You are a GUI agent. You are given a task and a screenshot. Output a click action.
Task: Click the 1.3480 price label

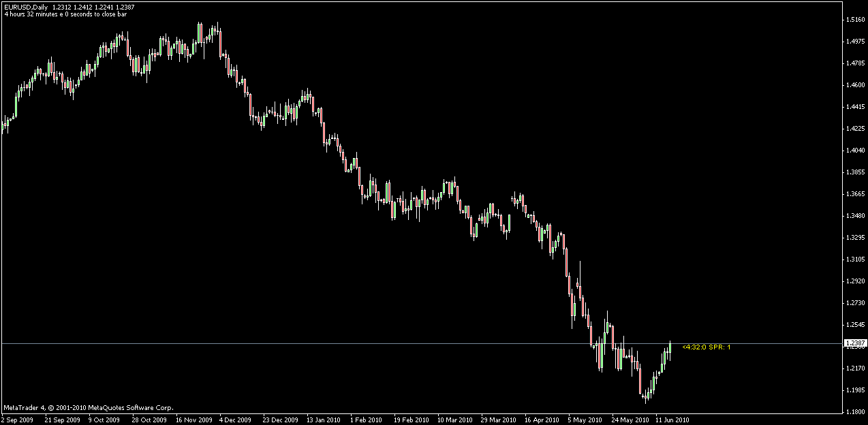pyautogui.click(x=855, y=216)
